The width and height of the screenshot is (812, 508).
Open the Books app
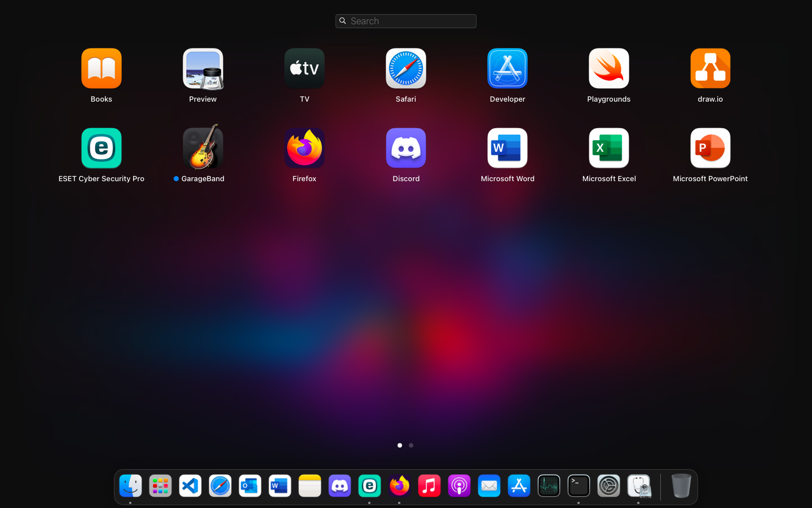[101, 68]
